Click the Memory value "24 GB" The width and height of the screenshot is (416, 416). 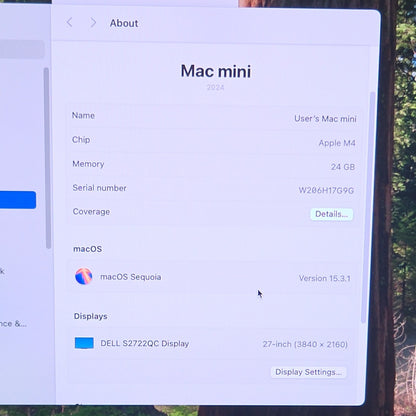(343, 167)
